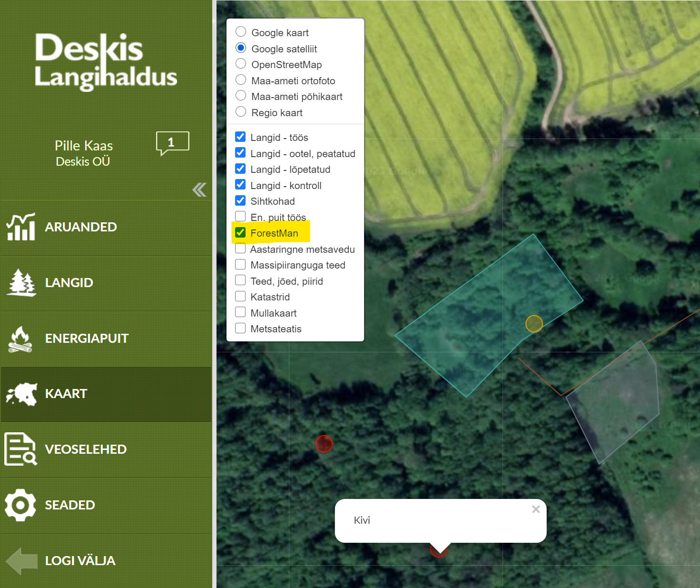
Task: Select the Maa-ameti ortofoto base layer
Action: point(241,80)
